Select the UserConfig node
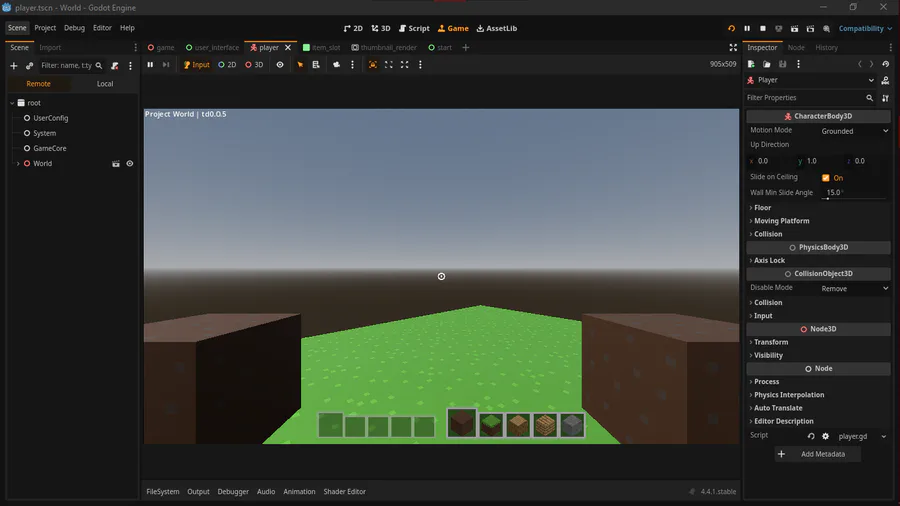 click(51, 118)
